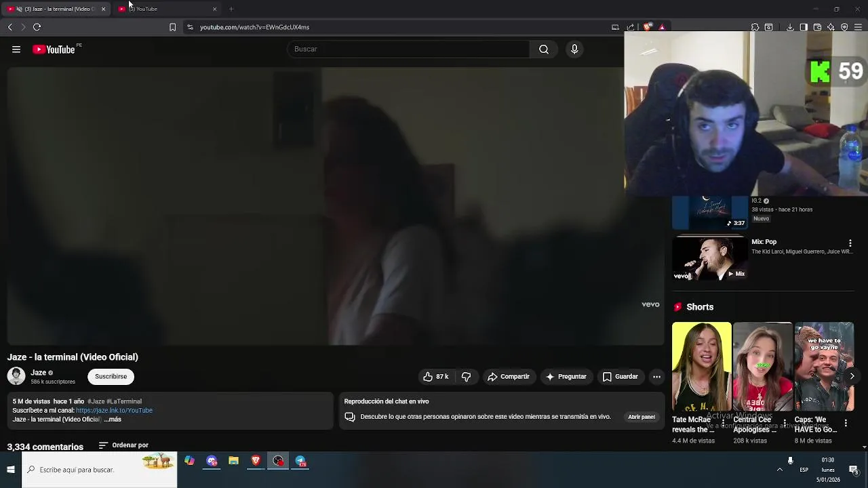
Task: Open the Mix: Pop video thumbnail
Action: (x=709, y=258)
